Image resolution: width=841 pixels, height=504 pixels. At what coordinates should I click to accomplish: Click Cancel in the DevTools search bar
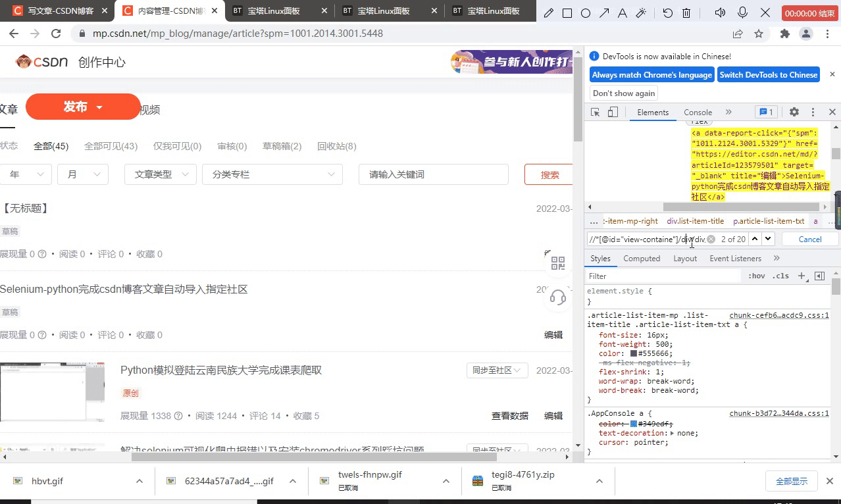pos(810,239)
